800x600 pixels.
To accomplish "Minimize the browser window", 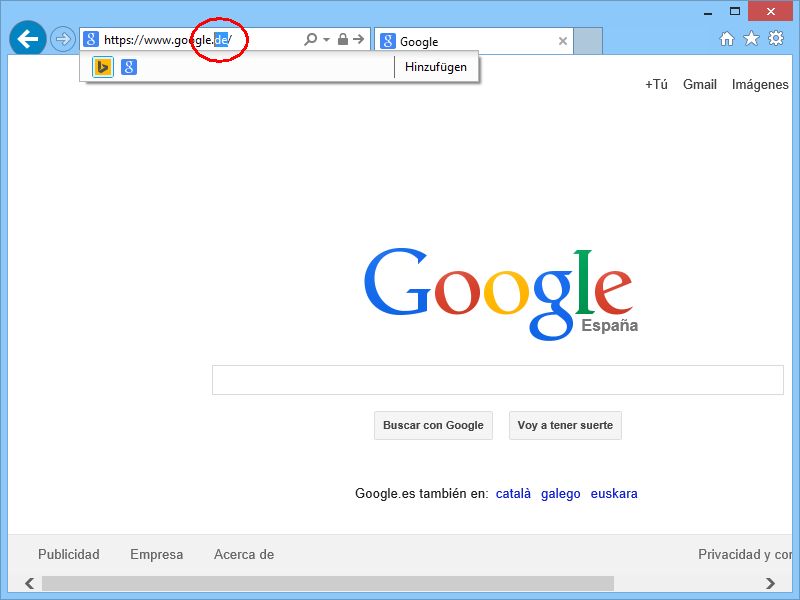I will (x=708, y=12).
